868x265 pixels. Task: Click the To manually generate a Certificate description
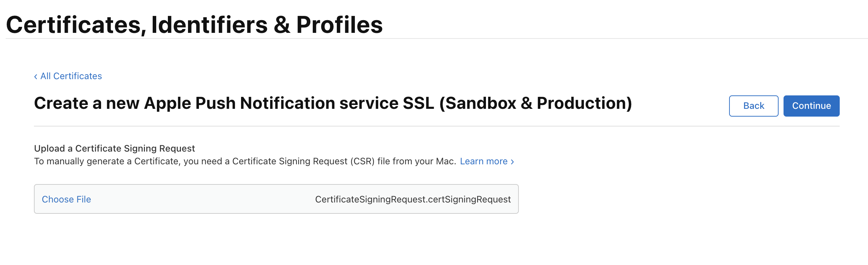coord(245,161)
